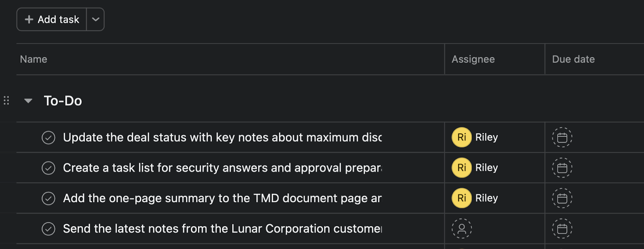Complete the Create a task list task
Screen dimensions: 644x249
(x=48, y=168)
